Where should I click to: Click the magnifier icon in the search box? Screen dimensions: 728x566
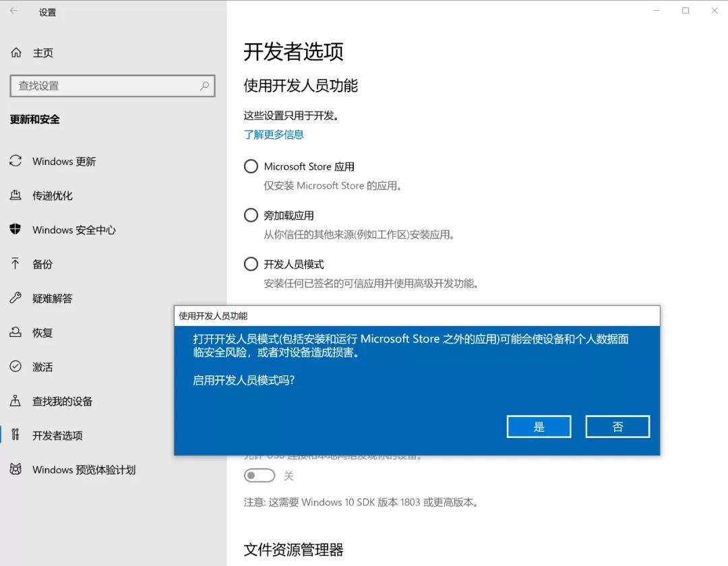pyautogui.click(x=204, y=86)
